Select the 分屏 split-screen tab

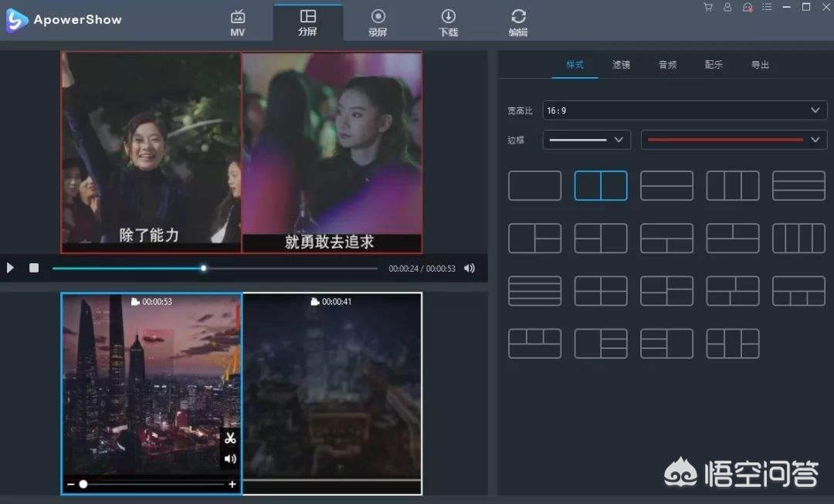308,23
